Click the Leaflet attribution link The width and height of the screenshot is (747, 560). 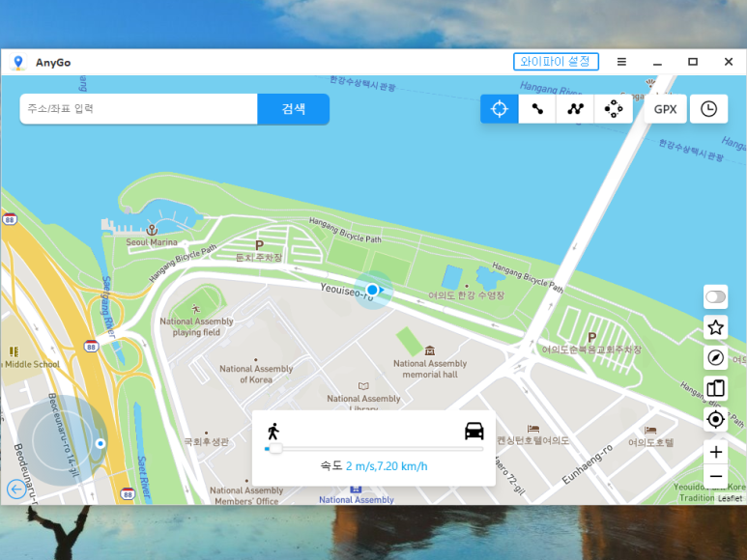pos(730,498)
